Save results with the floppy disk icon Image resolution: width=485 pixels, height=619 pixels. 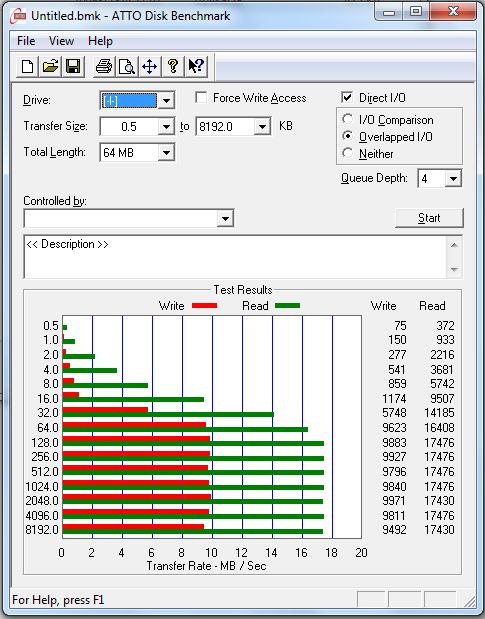pos(73,66)
